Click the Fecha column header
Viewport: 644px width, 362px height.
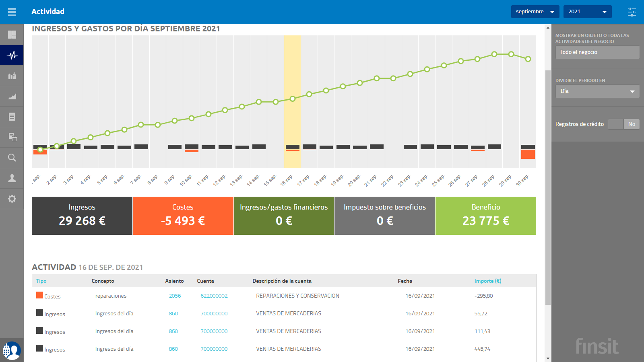point(405,281)
